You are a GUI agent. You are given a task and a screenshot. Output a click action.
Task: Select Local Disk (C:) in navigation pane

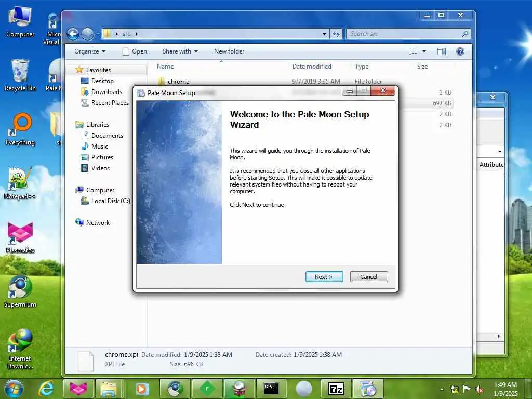click(x=110, y=201)
